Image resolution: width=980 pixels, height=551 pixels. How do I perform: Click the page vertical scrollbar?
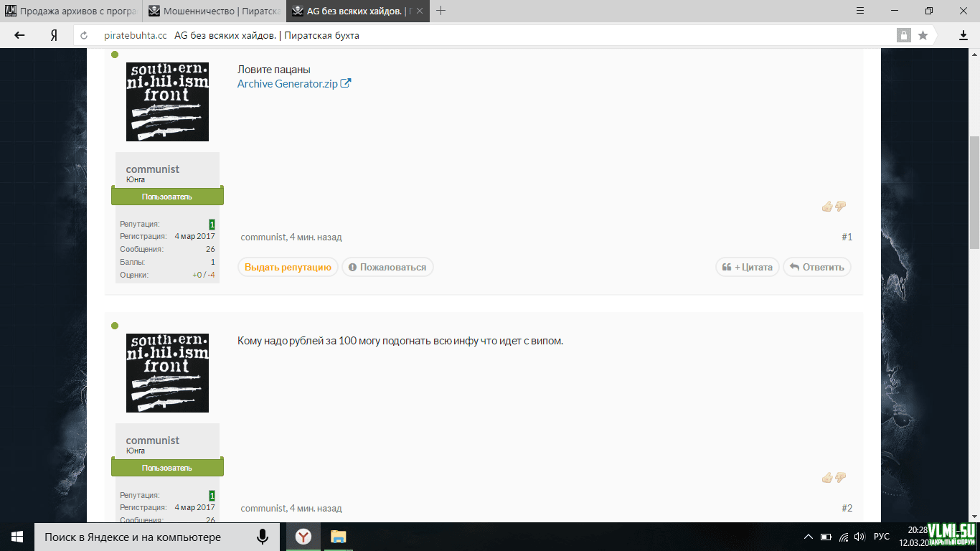tap(974, 192)
